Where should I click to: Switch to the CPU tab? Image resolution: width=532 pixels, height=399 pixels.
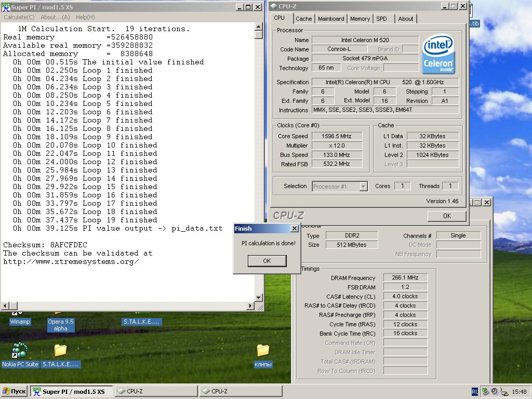pyautogui.click(x=279, y=18)
